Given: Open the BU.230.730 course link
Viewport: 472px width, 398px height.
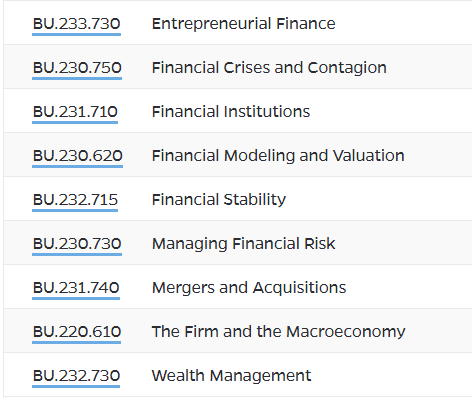Looking at the screenshot, I should coord(77,244).
